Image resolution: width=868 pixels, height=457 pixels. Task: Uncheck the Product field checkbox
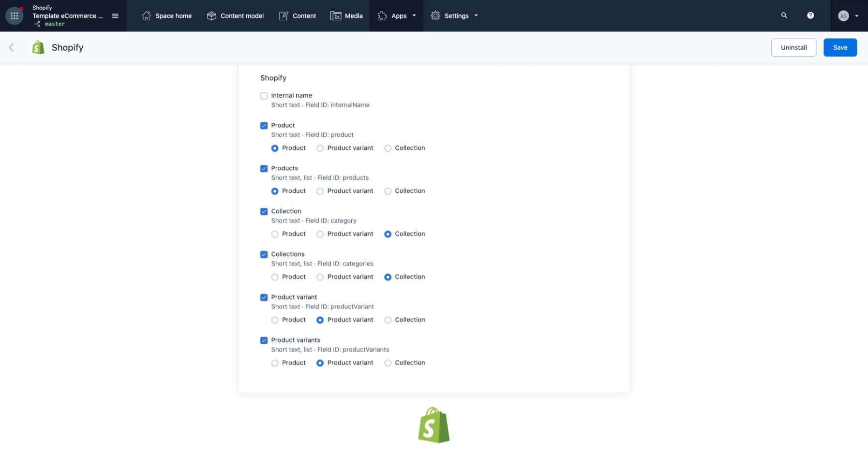(x=264, y=126)
